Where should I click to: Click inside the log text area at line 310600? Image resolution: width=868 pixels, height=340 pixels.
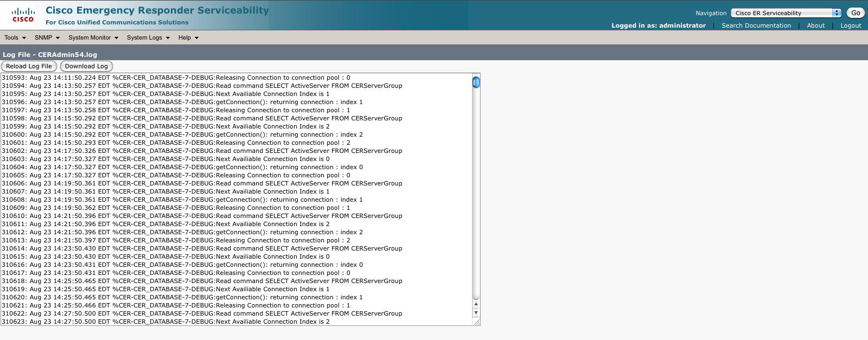point(182,134)
